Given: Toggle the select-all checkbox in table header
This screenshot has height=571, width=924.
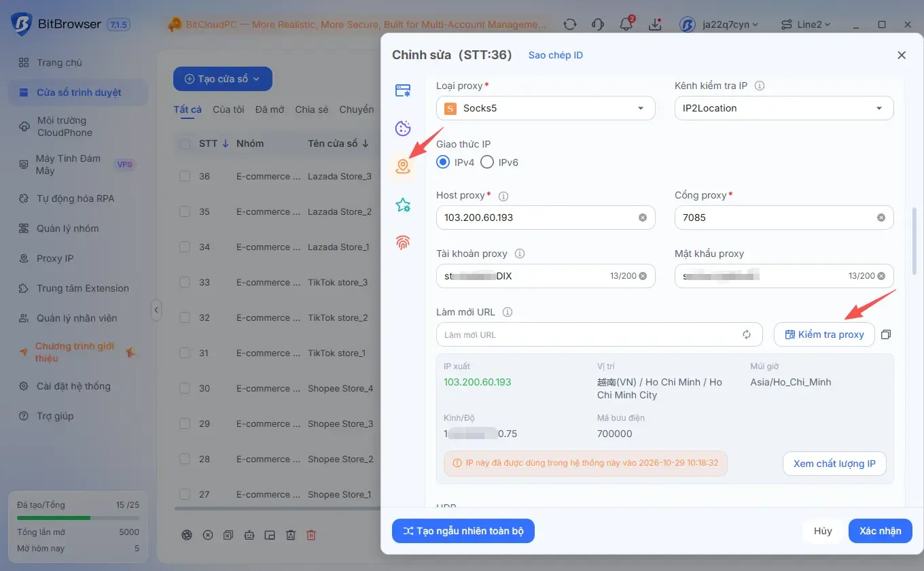Looking at the screenshot, I should coord(185,143).
